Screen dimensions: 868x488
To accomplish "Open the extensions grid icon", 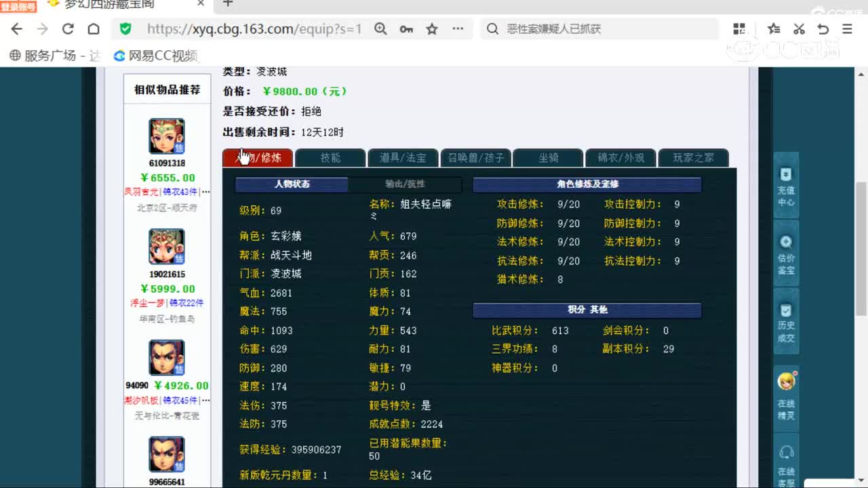I will (739, 29).
